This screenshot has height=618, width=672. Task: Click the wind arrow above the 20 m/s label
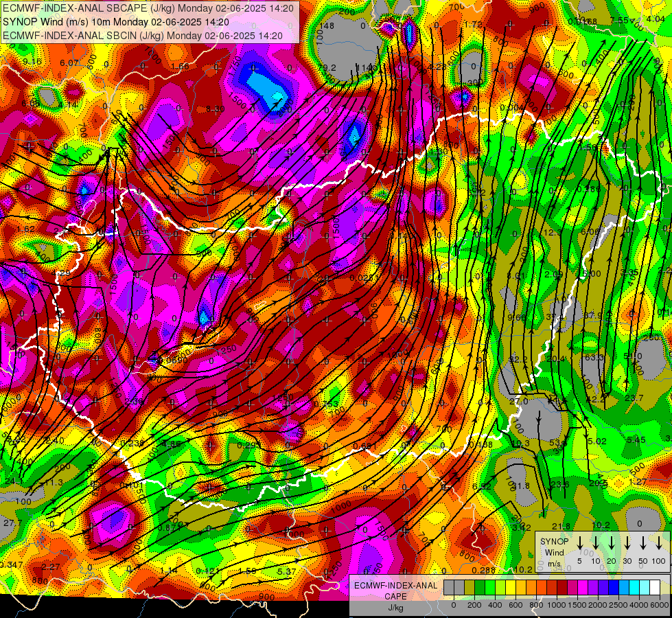[x=612, y=543]
